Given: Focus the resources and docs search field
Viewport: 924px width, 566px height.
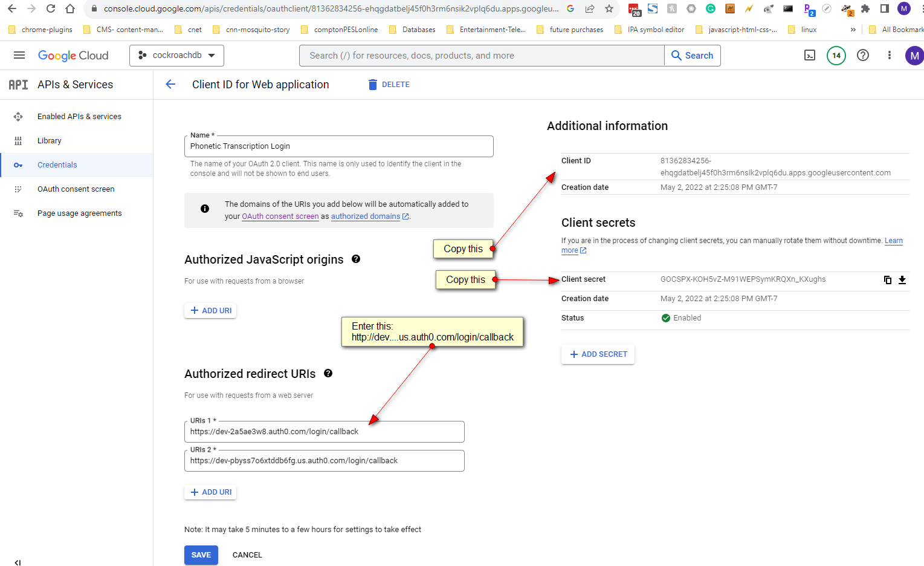Looking at the screenshot, I should [482, 56].
